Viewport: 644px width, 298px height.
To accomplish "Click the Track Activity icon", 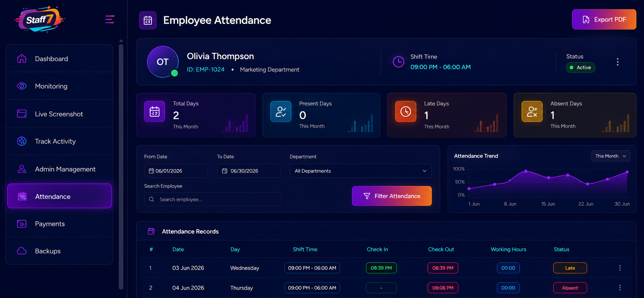I will click(22, 141).
